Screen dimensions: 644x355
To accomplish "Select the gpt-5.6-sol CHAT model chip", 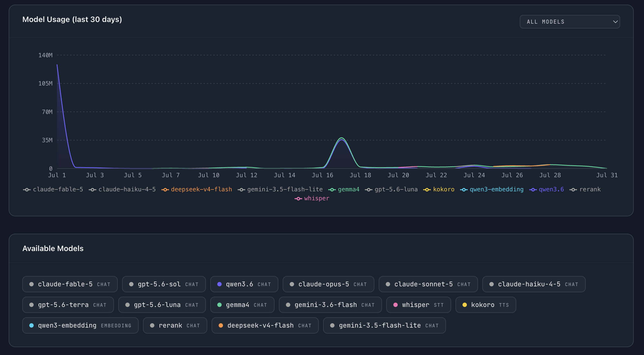I will tap(164, 284).
